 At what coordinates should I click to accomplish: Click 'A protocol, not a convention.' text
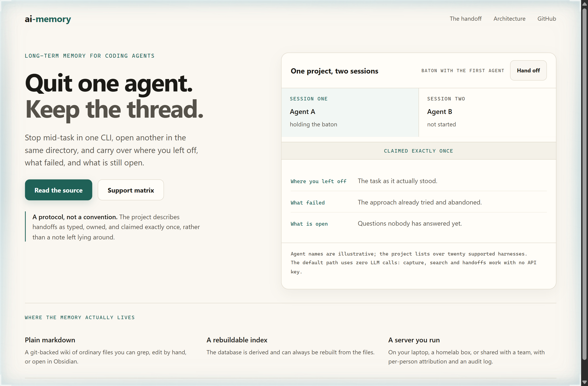click(x=75, y=217)
